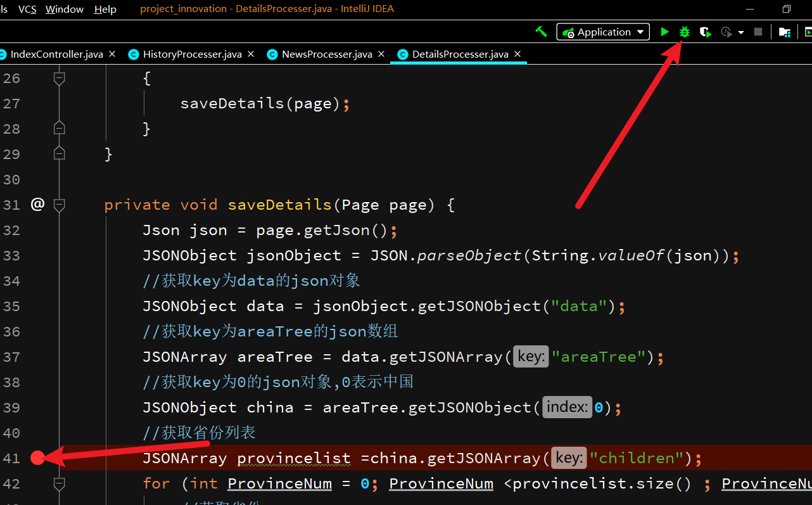The image size is (812, 505).
Task: Expand the profiler options dropdown arrow
Action: [740, 32]
